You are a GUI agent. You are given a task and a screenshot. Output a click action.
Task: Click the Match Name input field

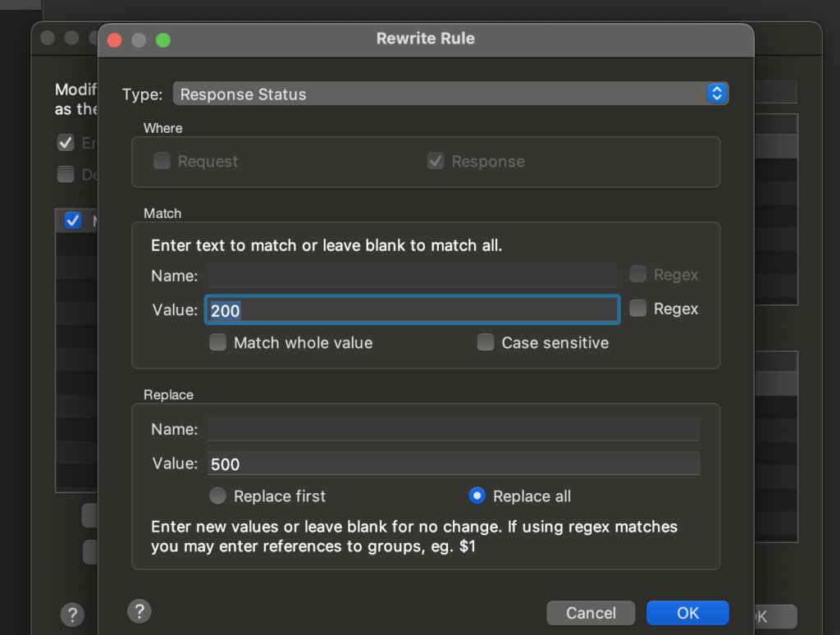(412, 275)
